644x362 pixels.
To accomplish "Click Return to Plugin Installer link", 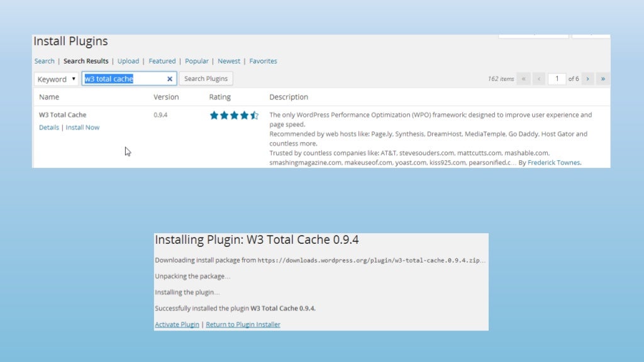I will click(243, 324).
